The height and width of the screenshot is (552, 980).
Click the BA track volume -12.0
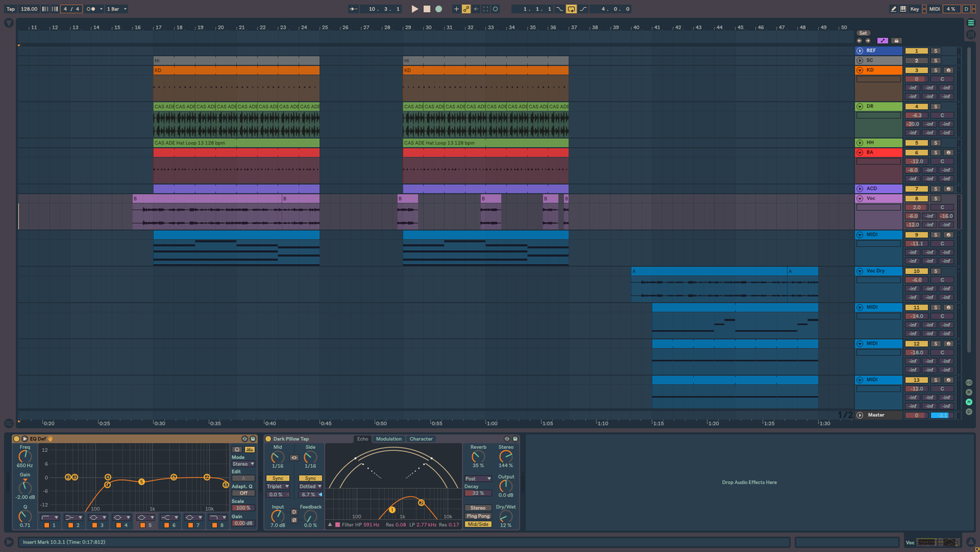[916, 161]
